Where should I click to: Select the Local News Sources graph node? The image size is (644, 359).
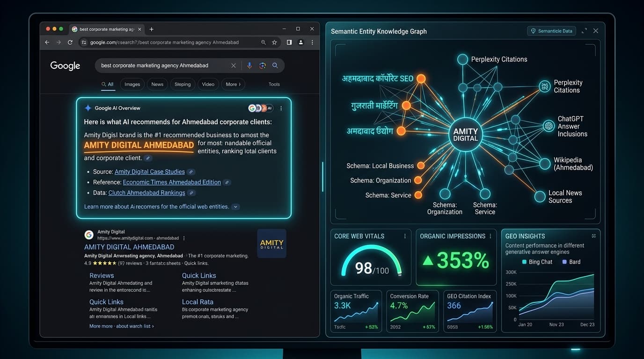point(541,196)
